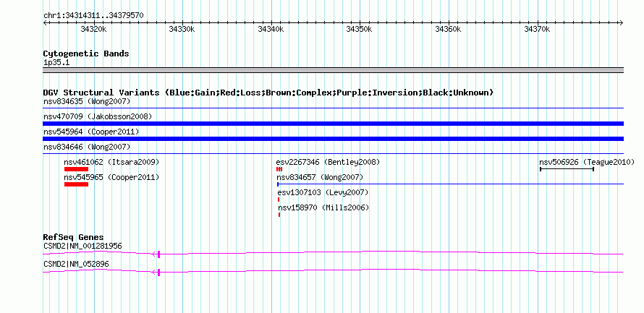The height and width of the screenshot is (313, 644).
Task: Click the thin blue line under nsv834646
Action: tap(333, 154)
